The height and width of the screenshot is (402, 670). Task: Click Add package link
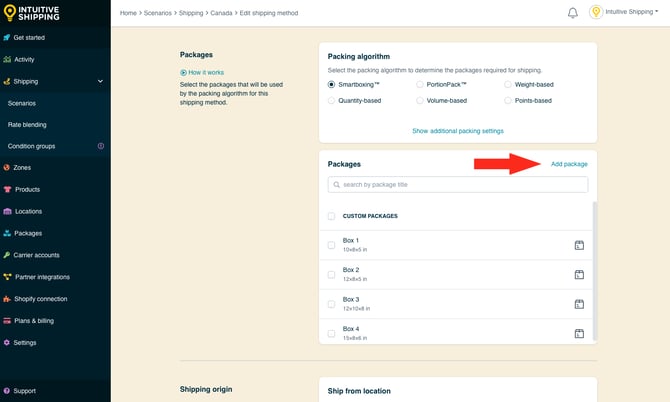coord(569,164)
